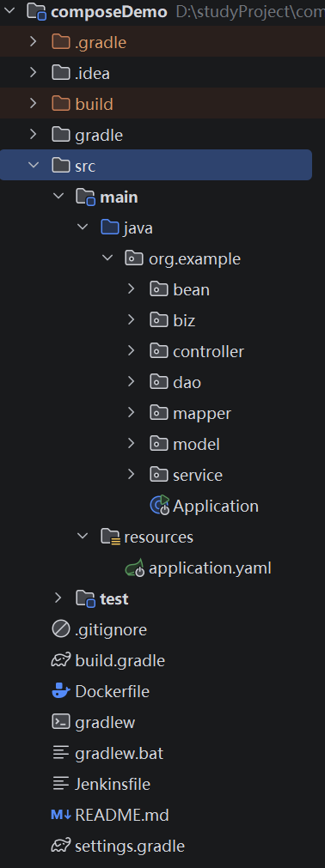
Task: Expand the controller package
Action: pos(131,351)
